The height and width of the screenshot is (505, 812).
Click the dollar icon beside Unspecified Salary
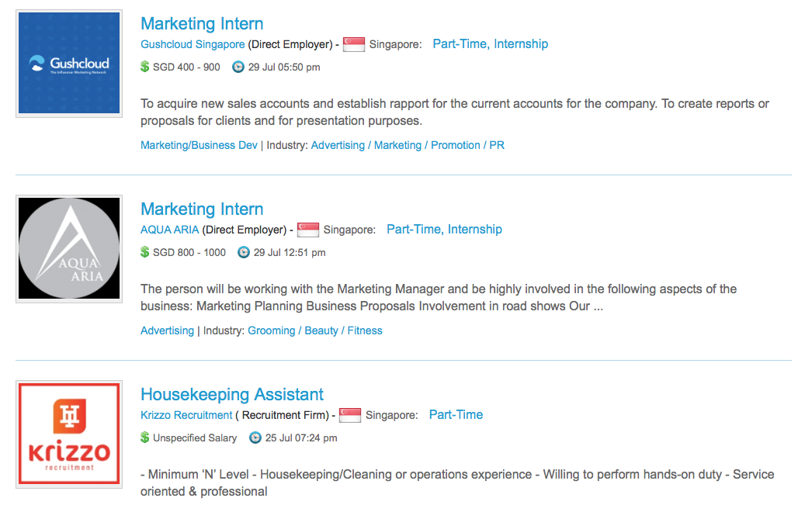(145, 438)
